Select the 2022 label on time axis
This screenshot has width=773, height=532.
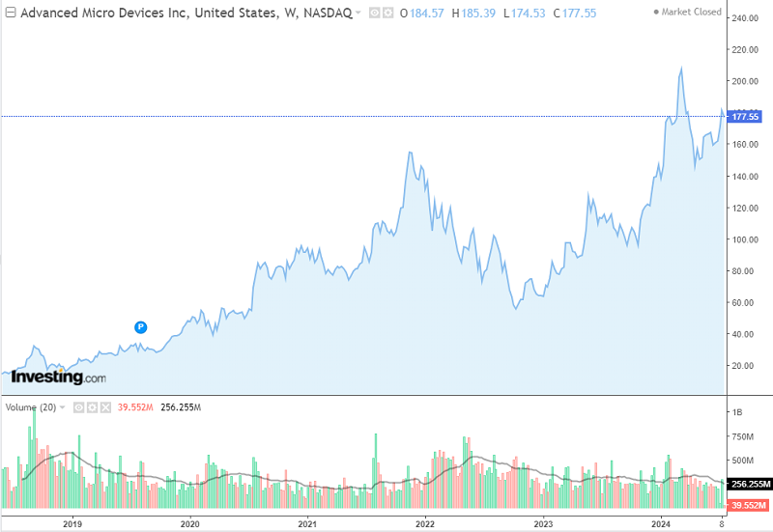[x=425, y=523]
